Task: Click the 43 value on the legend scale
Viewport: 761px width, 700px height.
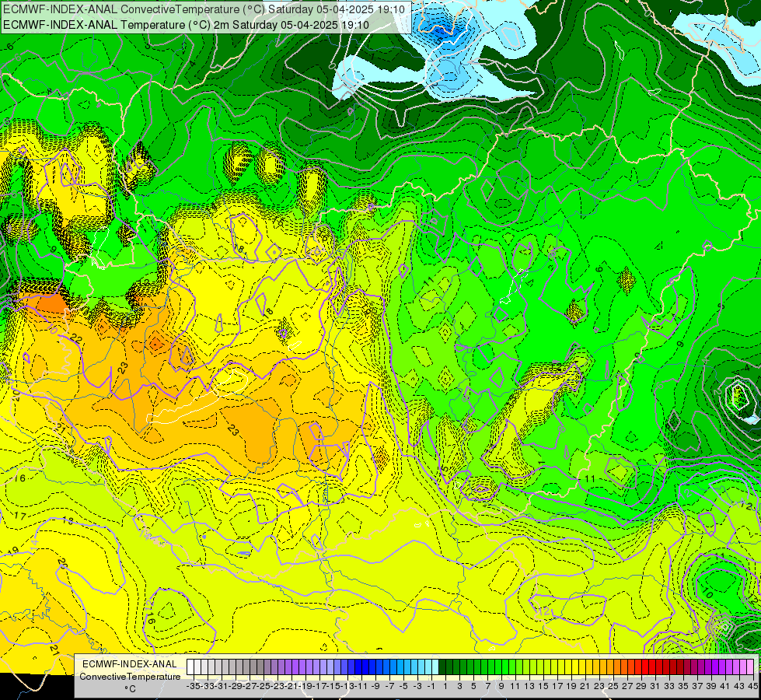Action: 739,686
